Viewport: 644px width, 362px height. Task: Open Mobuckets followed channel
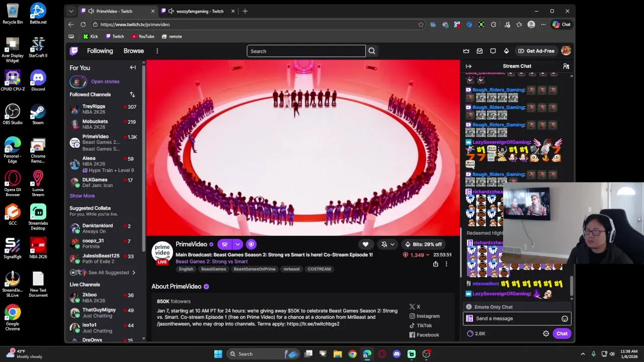(x=105, y=124)
